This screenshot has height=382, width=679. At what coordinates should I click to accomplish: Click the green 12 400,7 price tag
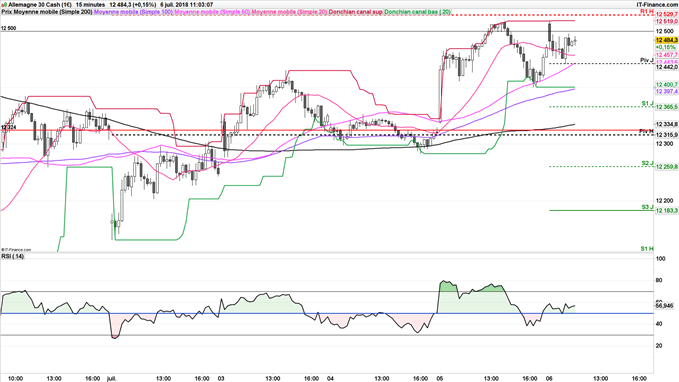point(666,84)
